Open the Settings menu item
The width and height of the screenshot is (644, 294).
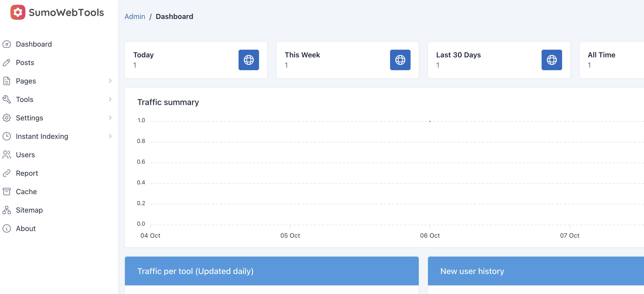point(29,118)
